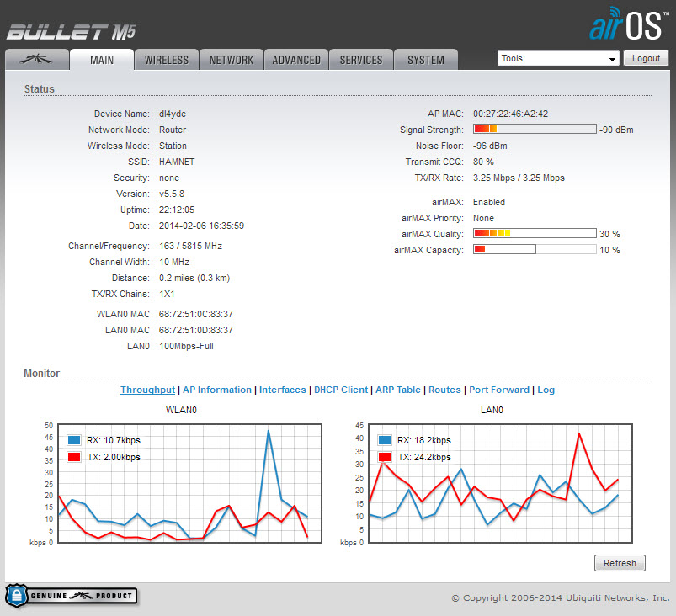
Task: Click device name value dl4yde
Action: [x=173, y=114]
